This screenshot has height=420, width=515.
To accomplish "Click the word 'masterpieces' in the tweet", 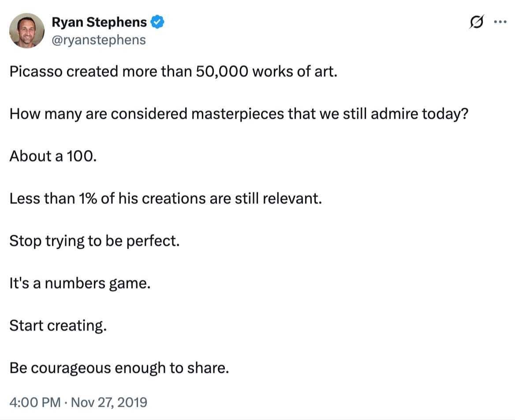I will point(238,114).
